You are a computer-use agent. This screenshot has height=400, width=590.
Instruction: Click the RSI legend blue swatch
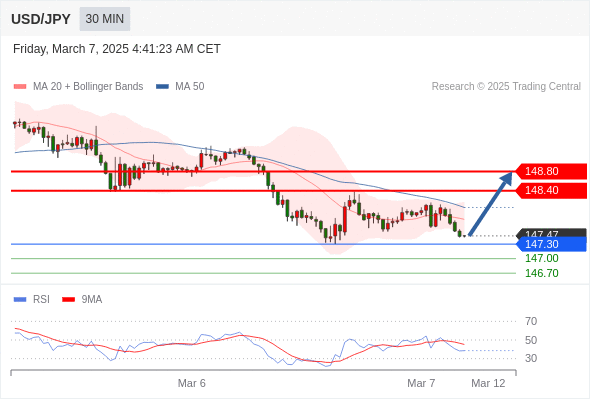pyautogui.click(x=20, y=300)
